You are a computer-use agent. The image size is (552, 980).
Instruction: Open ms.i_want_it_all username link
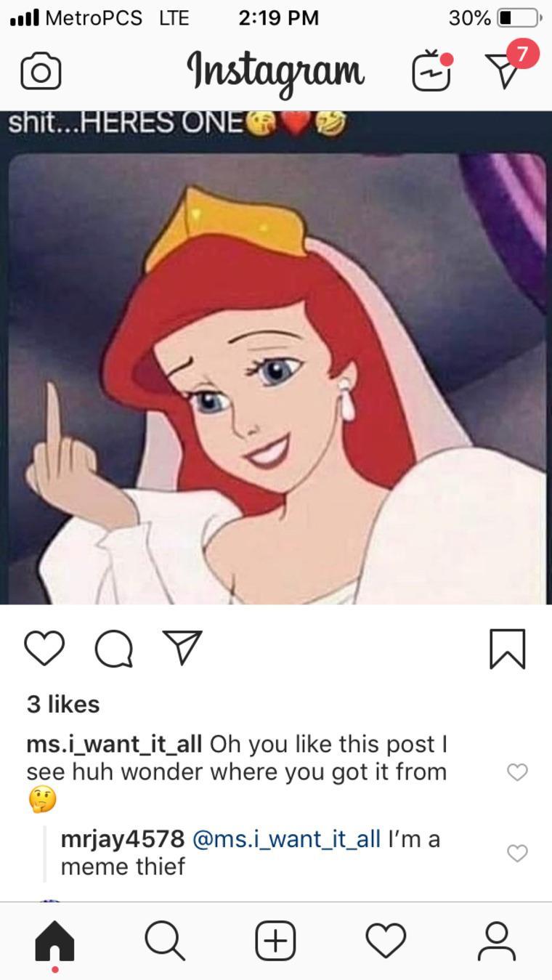(x=115, y=745)
